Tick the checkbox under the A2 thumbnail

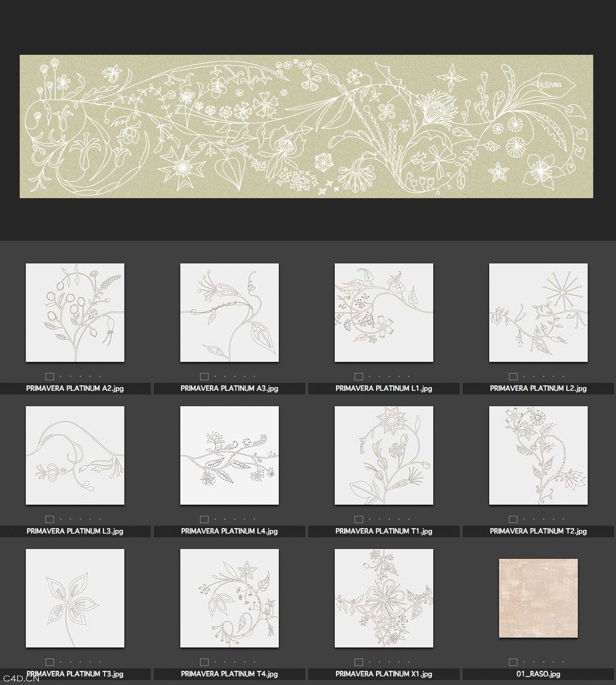tap(50, 377)
